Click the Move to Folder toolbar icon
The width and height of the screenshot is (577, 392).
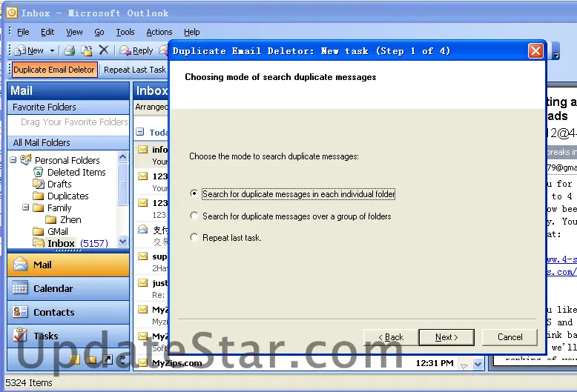point(87,50)
